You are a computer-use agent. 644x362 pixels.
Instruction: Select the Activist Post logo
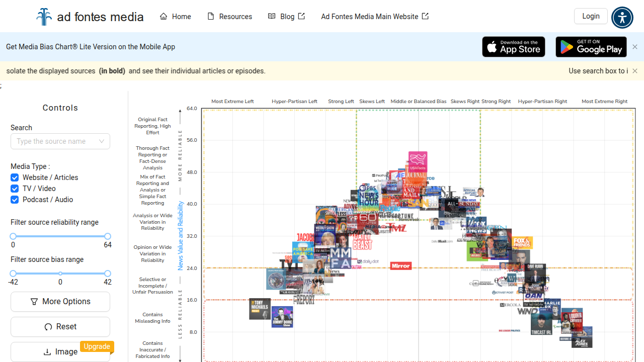pos(503,292)
